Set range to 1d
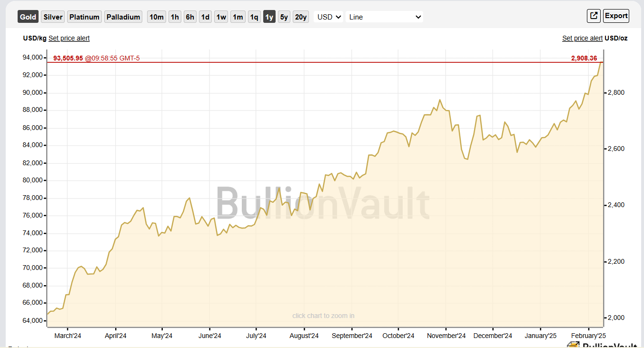Screen dimensions: 644x348 [x=205, y=17]
